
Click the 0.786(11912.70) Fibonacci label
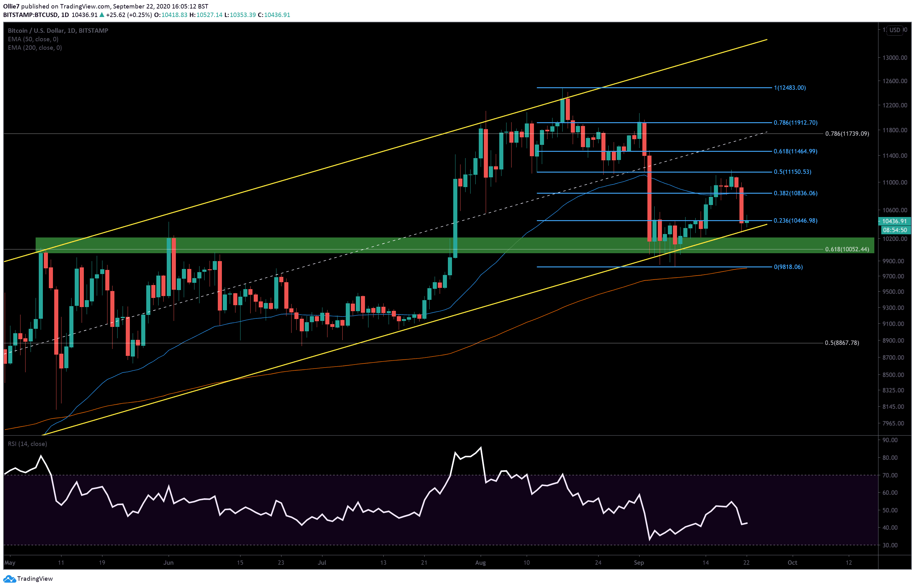point(796,123)
